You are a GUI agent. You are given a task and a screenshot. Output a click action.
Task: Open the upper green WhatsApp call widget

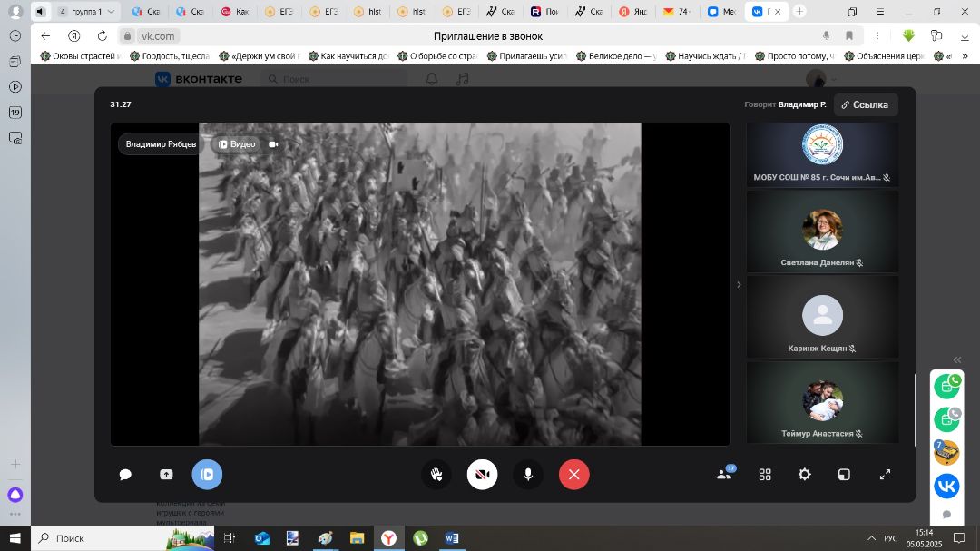click(946, 386)
